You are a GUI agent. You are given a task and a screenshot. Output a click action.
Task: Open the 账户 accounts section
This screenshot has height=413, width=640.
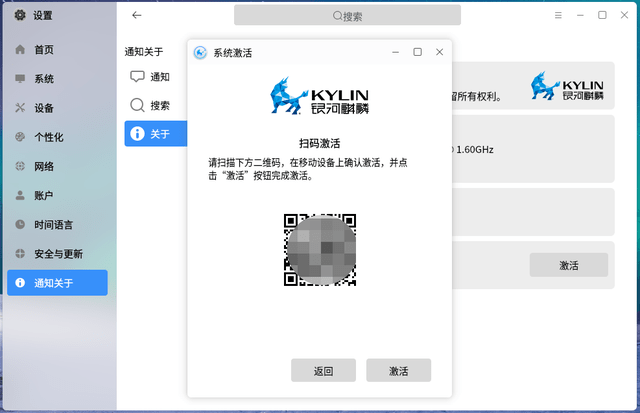(57, 195)
